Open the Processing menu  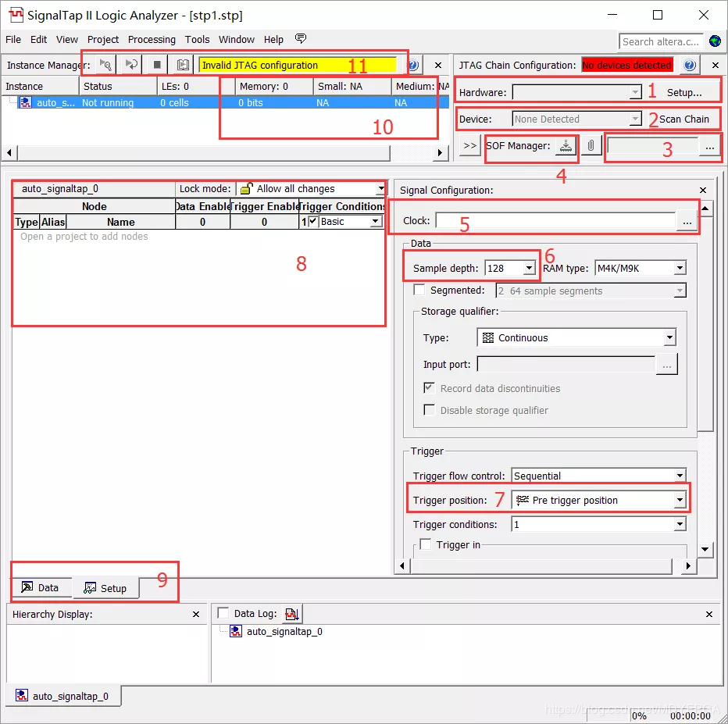pos(152,40)
